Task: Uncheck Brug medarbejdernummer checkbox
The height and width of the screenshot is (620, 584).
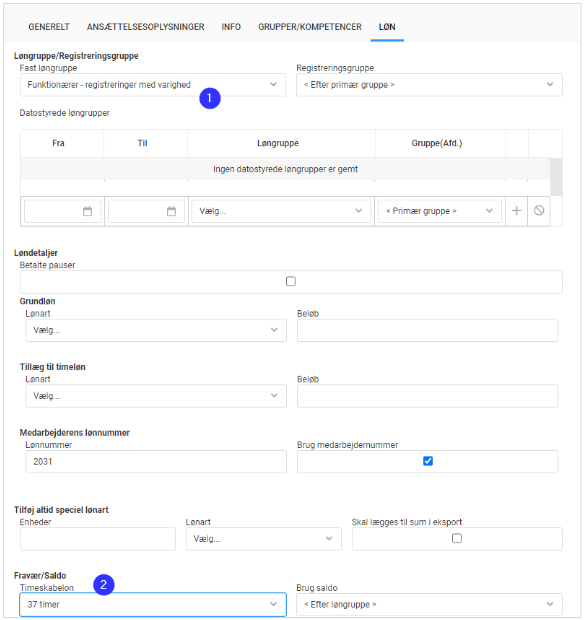Action: click(428, 461)
